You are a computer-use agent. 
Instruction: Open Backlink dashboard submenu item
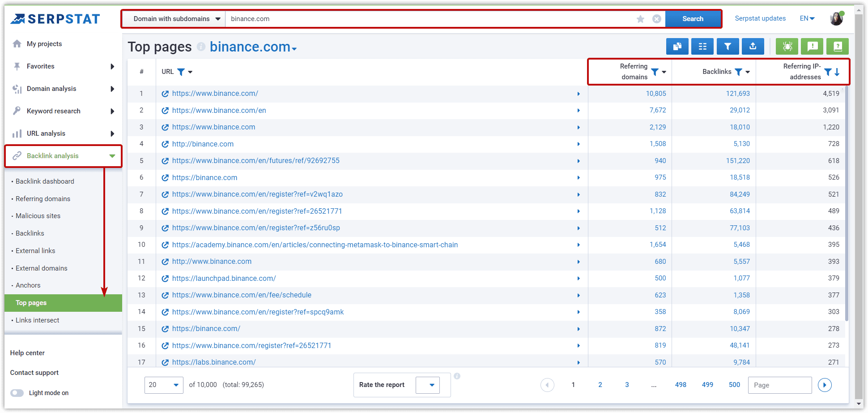(x=45, y=181)
